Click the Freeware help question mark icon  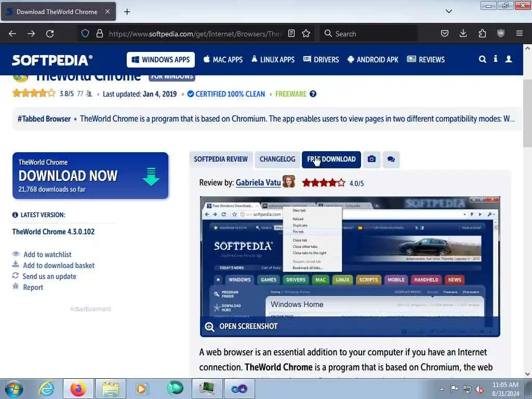[313, 94]
